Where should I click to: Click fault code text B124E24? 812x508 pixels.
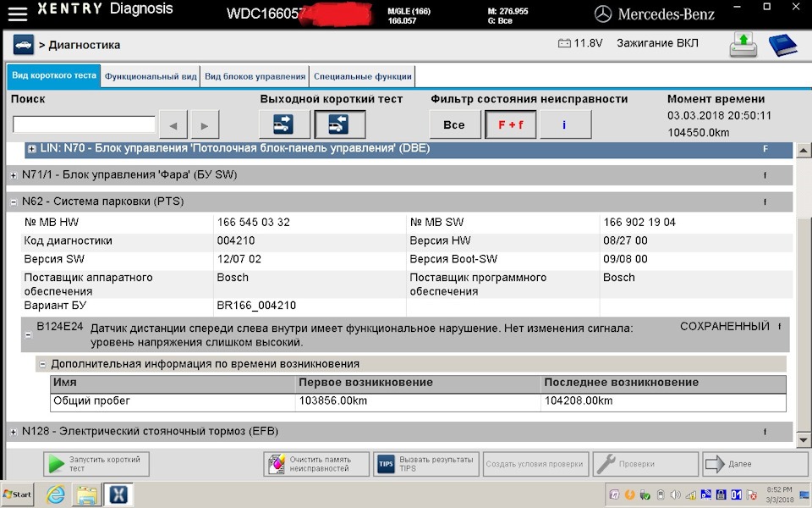click(x=60, y=327)
